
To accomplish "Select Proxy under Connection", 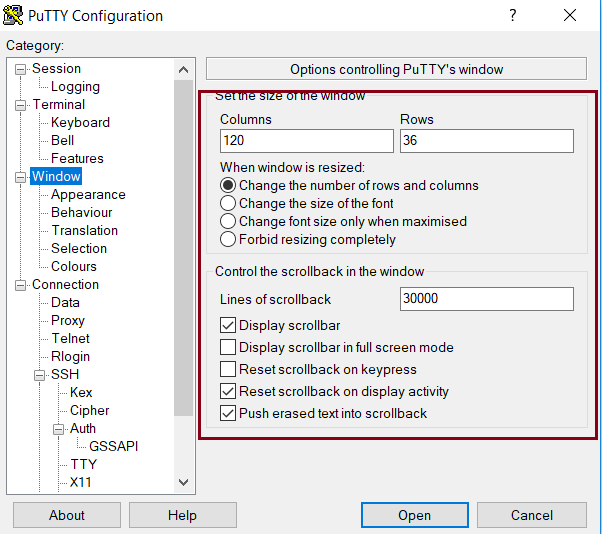I will tap(68, 321).
